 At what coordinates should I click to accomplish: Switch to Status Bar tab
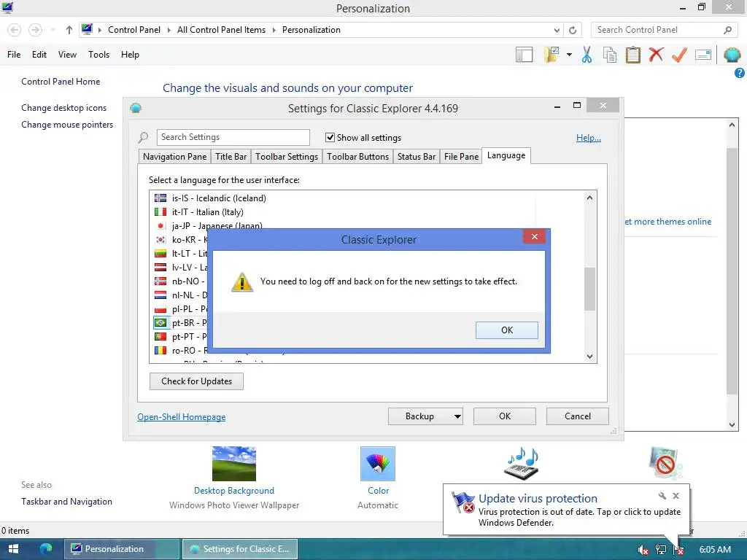pos(417,157)
